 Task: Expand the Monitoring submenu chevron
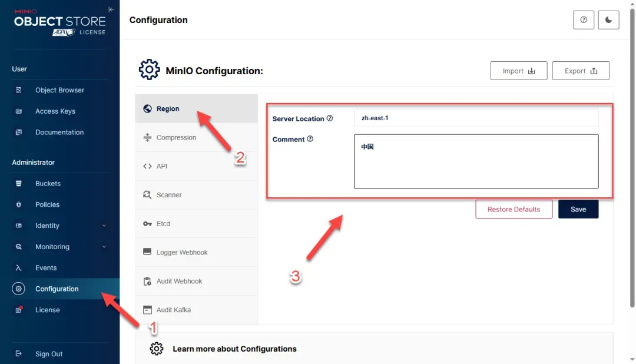click(x=104, y=247)
